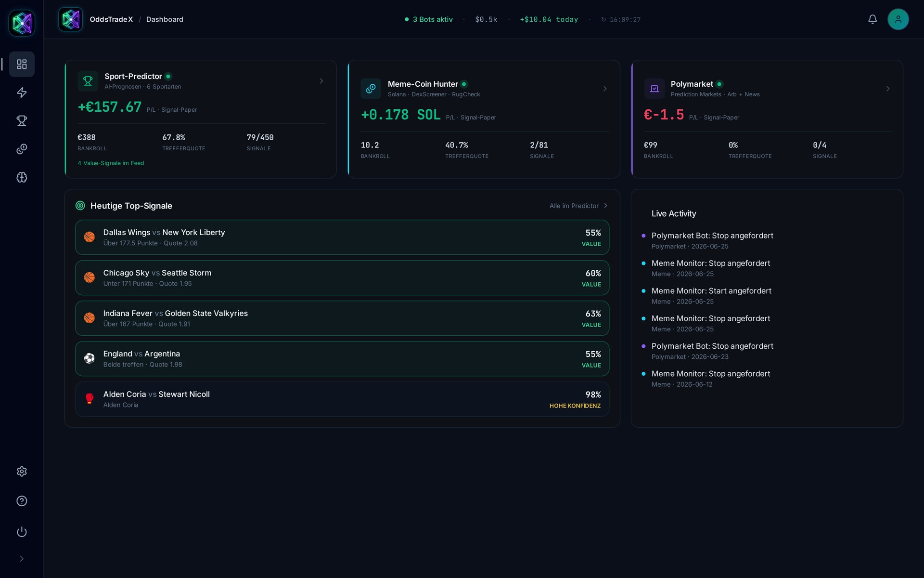Click the power icon in sidebar
Screen dimensions: 924x578
tap(22, 532)
